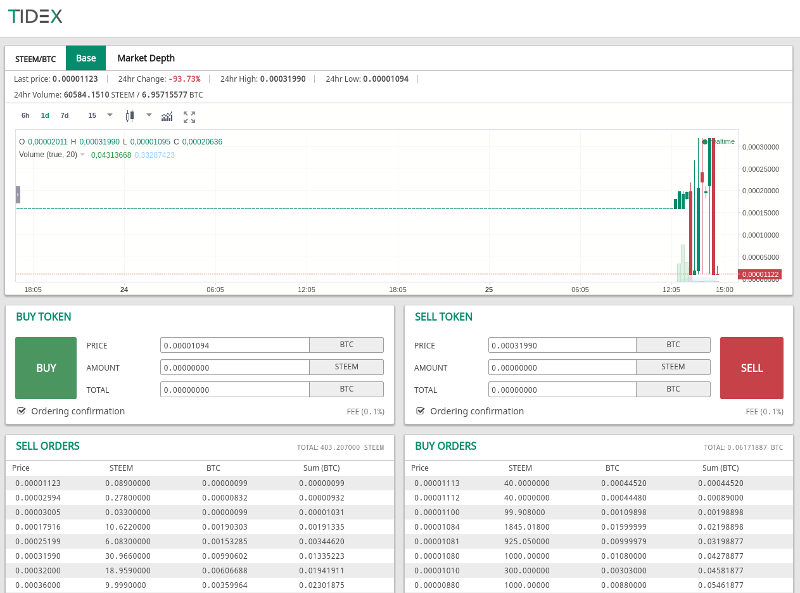Click the sell side FEE (0.1%) label
Viewport: 800px width, 593px height.
(764, 411)
